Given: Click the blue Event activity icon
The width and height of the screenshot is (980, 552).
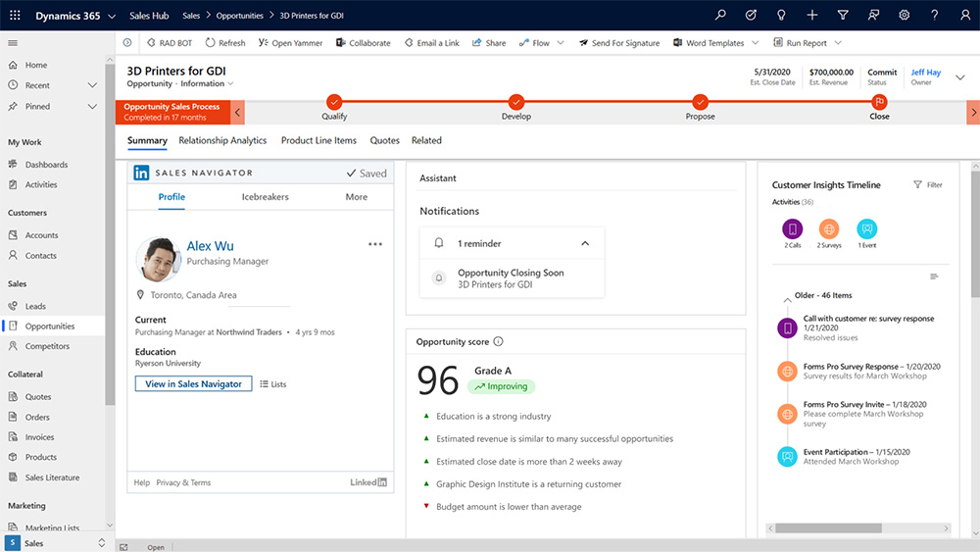Looking at the screenshot, I should tap(866, 229).
